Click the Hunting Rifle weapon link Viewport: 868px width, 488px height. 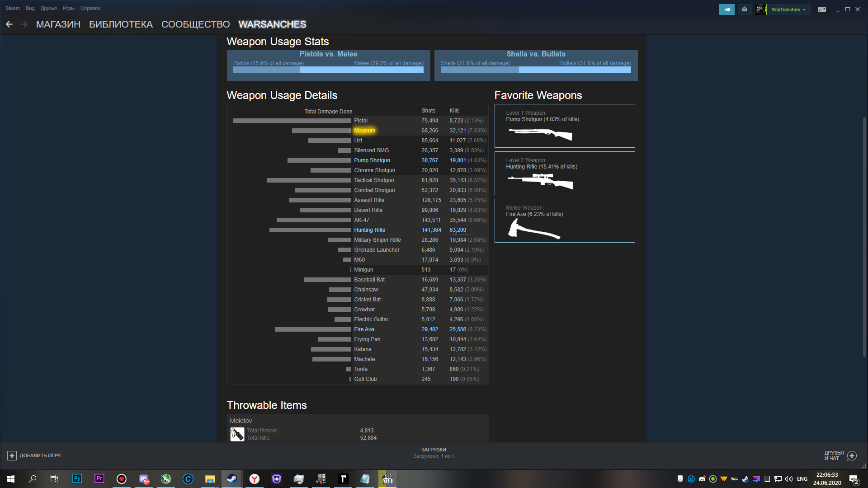(369, 230)
